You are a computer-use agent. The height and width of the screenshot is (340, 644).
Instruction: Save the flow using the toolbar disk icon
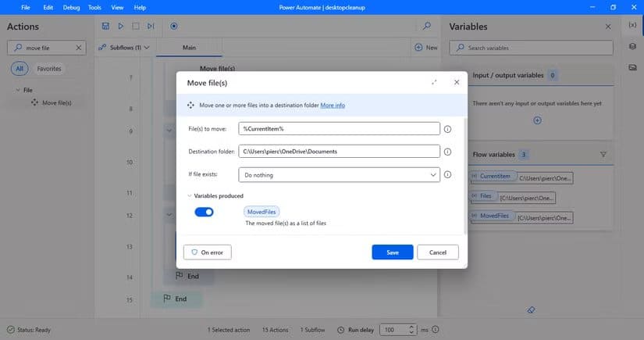point(105,26)
